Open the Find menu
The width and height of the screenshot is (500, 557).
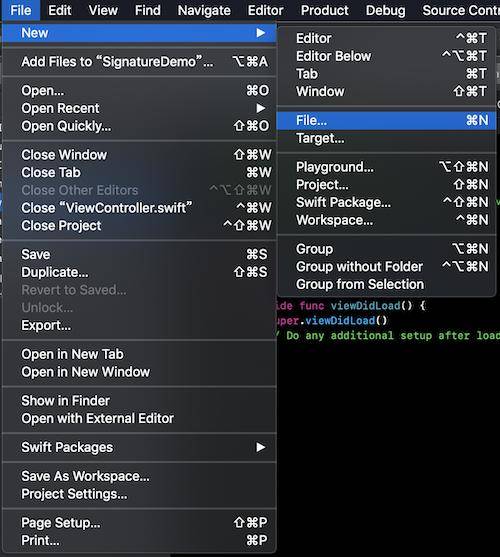(x=148, y=10)
